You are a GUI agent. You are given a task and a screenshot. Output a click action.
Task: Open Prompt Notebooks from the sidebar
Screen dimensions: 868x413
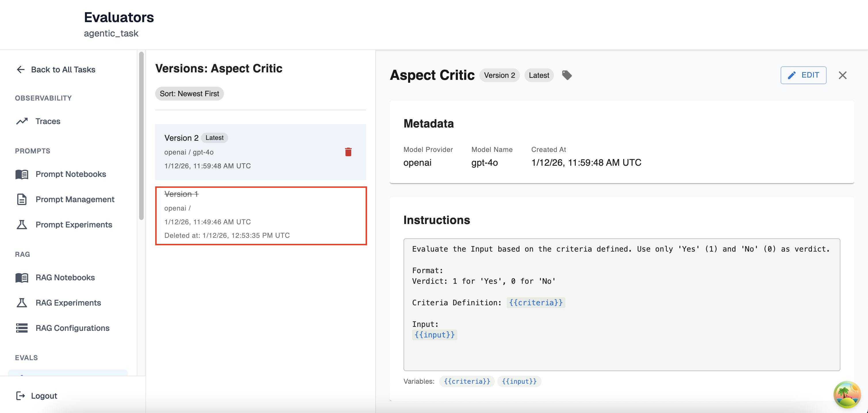point(70,174)
